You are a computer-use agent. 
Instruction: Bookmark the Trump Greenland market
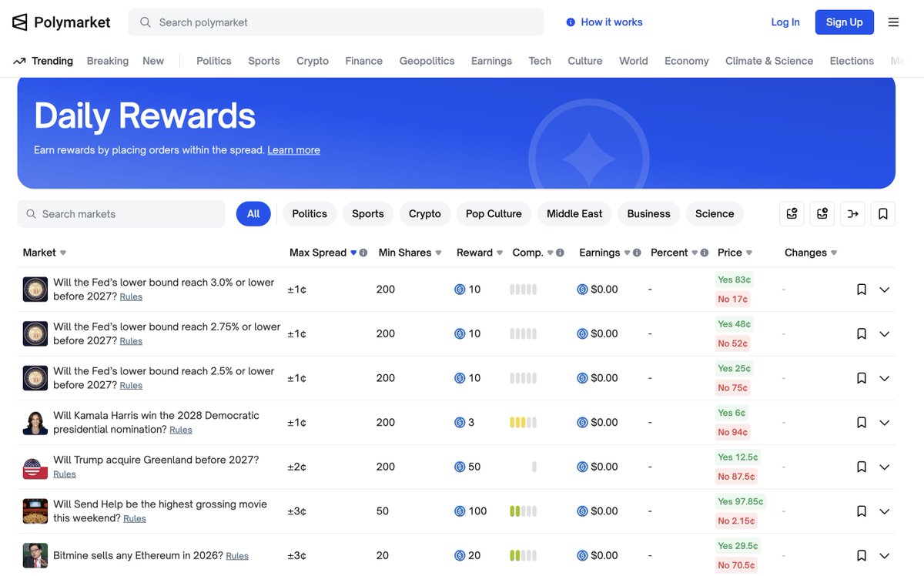[862, 467]
